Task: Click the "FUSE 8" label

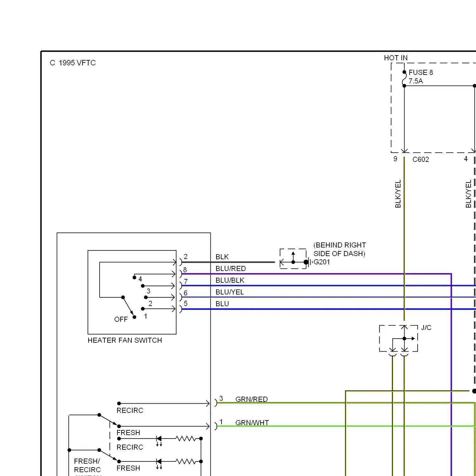Action: click(x=421, y=72)
